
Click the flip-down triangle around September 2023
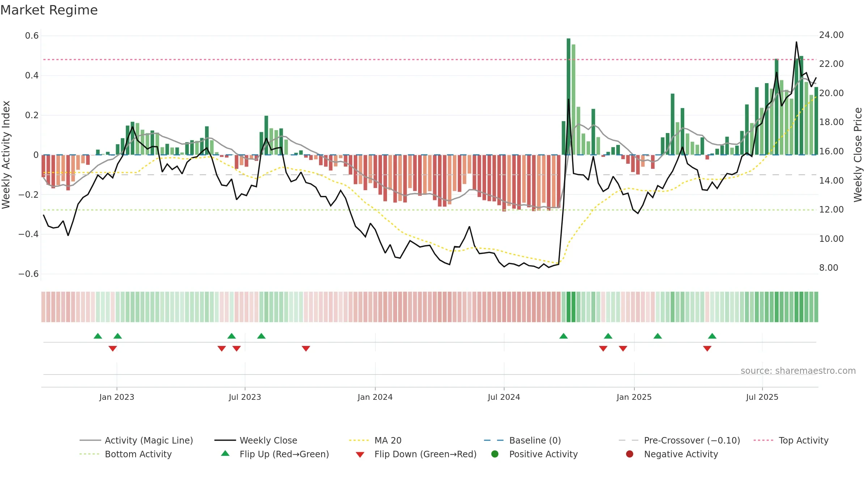pyautogui.click(x=306, y=348)
